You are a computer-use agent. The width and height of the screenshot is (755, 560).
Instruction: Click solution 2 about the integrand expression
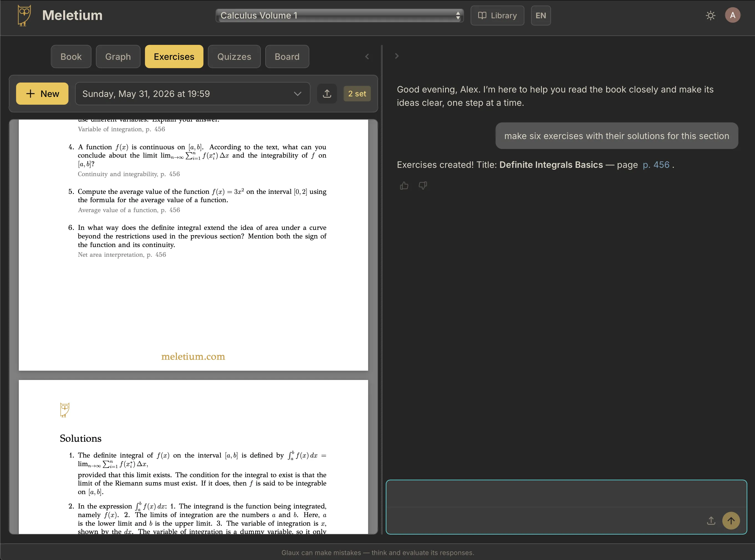click(x=197, y=518)
